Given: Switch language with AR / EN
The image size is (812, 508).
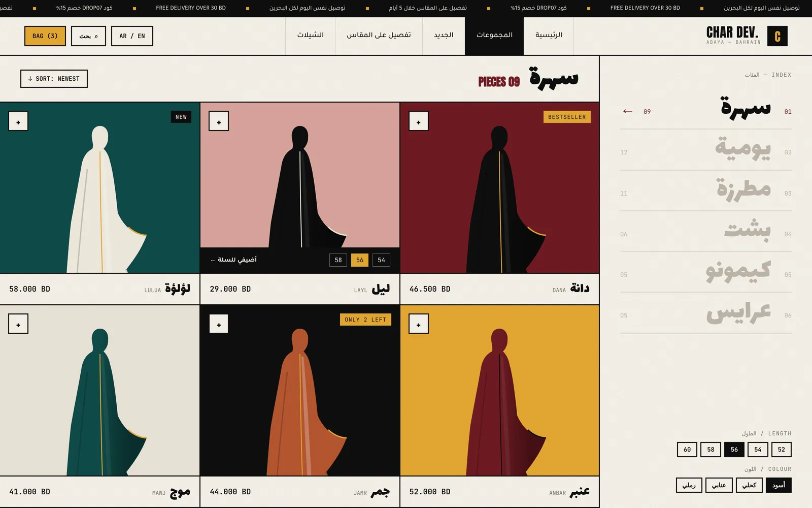Looking at the screenshot, I should (132, 36).
